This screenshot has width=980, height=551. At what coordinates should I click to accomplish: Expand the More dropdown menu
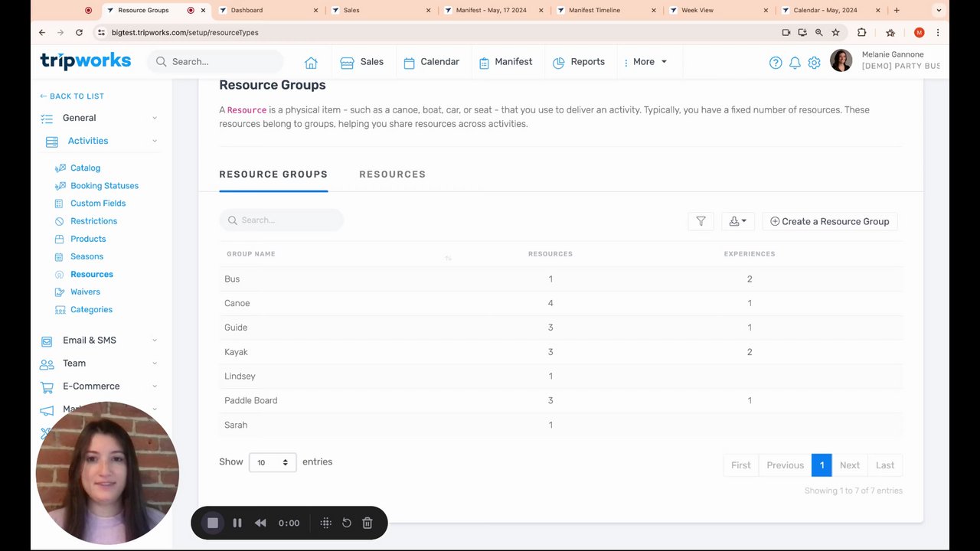click(645, 62)
